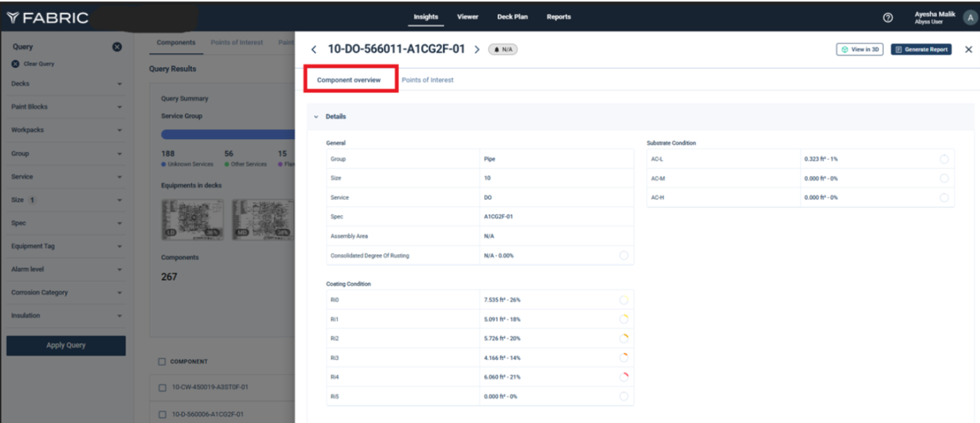Click the FABRIC logo
The image size is (980, 423).
47,18
